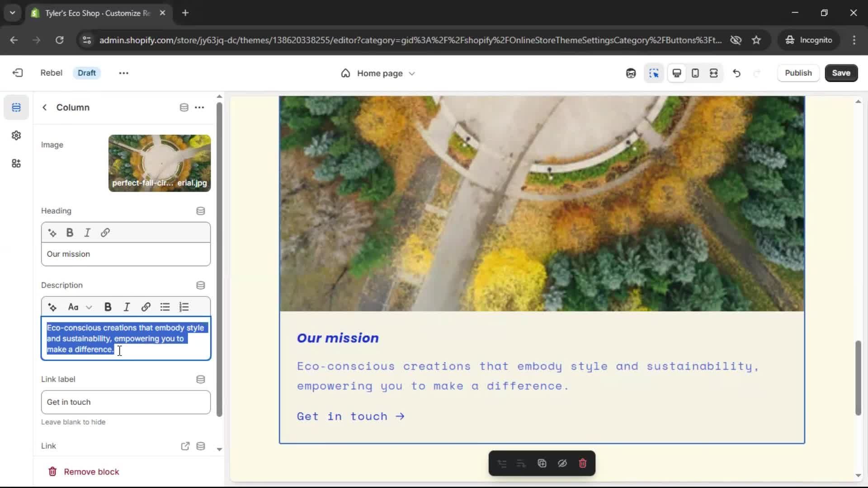Open theme actions menu next to Draft
The height and width of the screenshot is (488, 868).
[123, 73]
